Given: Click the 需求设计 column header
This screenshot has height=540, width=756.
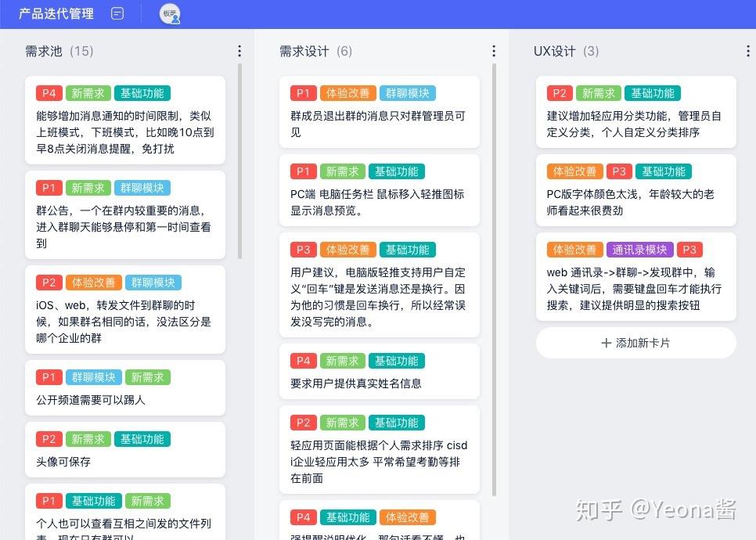Looking at the screenshot, I should [x=316, y=51].
